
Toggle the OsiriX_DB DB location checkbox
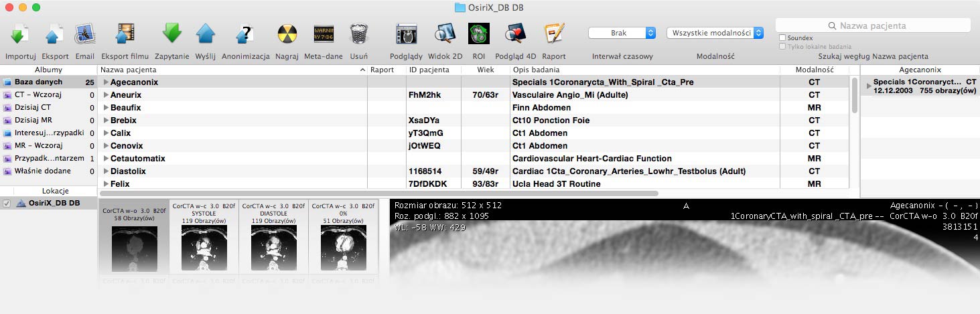[x=7, y=203]
